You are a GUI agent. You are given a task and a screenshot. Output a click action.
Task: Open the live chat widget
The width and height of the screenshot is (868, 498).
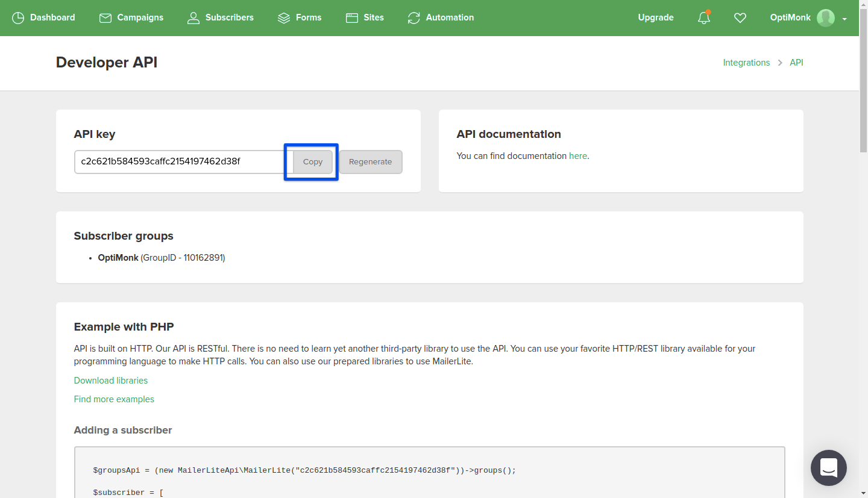(x=829, y=468)
